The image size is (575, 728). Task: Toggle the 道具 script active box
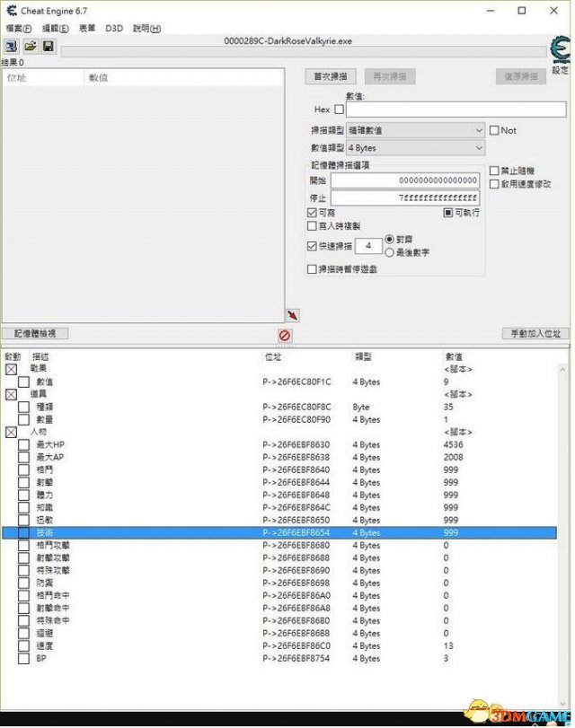(x=11, y=395)
